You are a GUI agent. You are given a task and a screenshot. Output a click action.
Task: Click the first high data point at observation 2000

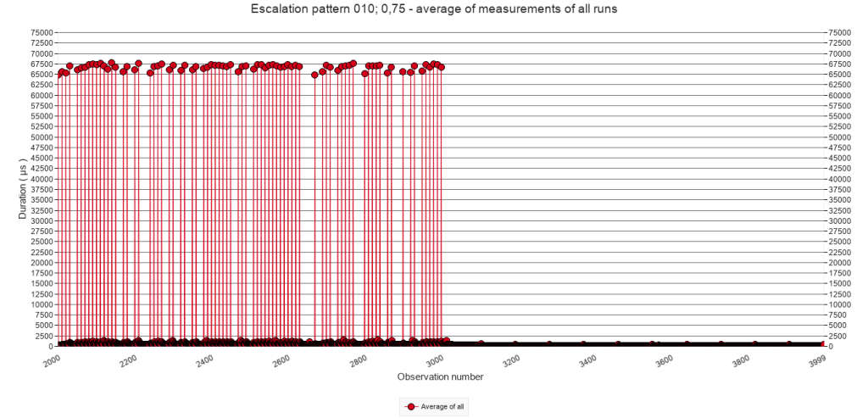[58, 75]
